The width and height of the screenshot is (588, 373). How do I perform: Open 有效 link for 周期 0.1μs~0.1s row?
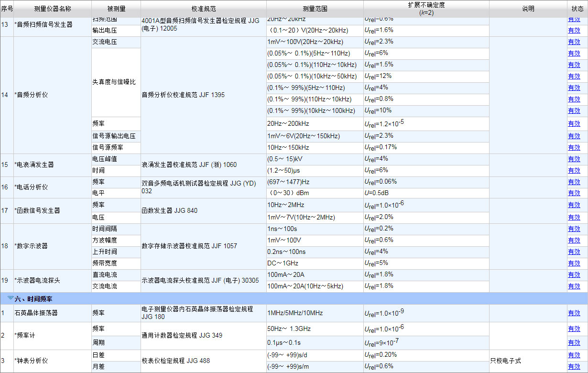point(574,343)
